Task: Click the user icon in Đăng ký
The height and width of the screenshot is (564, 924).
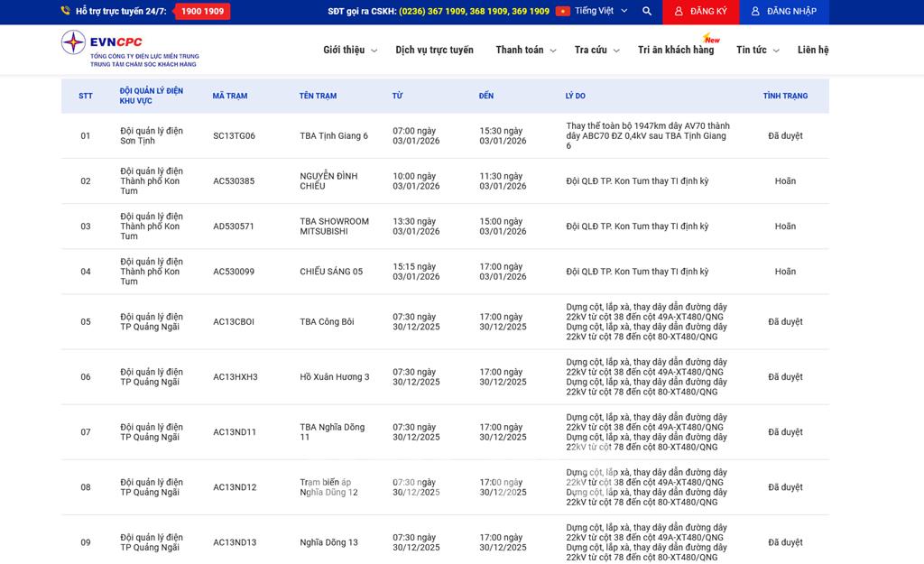Action: (x=679, y=12)
